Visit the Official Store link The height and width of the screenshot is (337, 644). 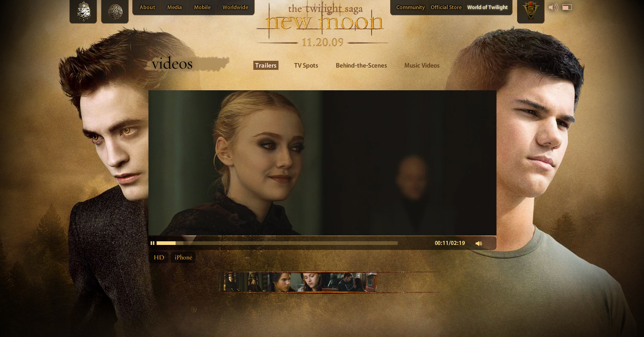point(446,7)
